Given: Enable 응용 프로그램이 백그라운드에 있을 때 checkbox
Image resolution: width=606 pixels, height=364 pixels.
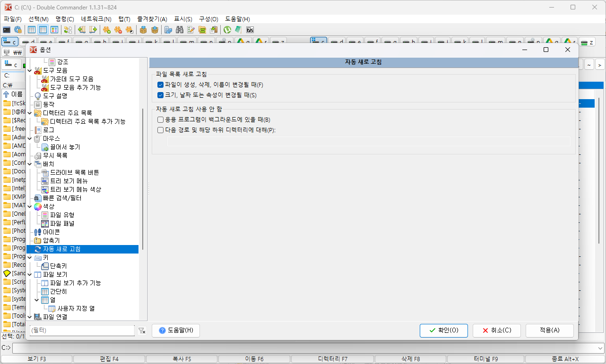Looking at the screenshot, I should point(160,120).
